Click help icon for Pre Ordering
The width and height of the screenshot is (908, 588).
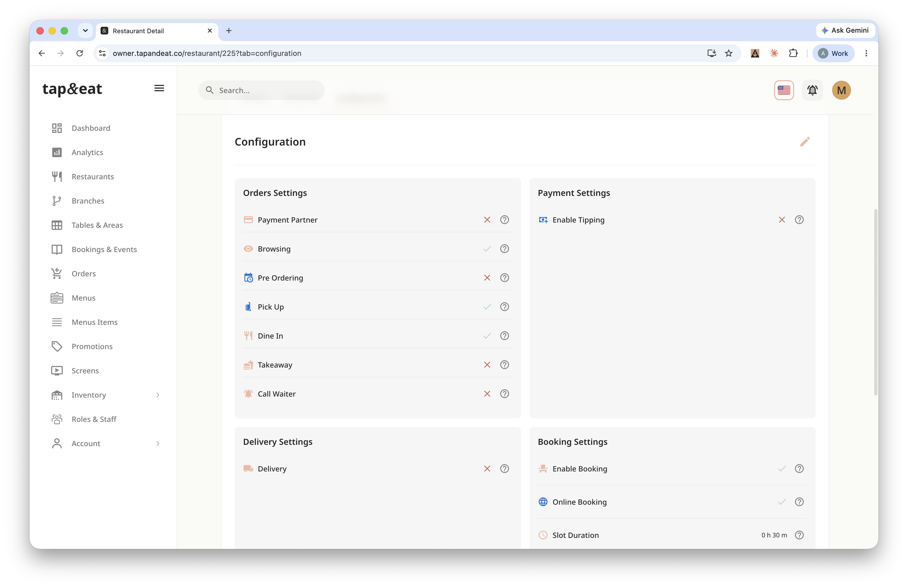pos(504,278)
